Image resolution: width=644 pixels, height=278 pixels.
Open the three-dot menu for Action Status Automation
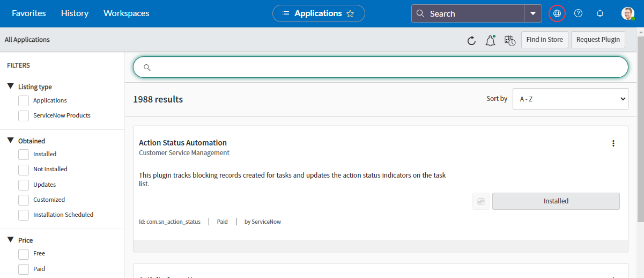[x=613, y=143]
